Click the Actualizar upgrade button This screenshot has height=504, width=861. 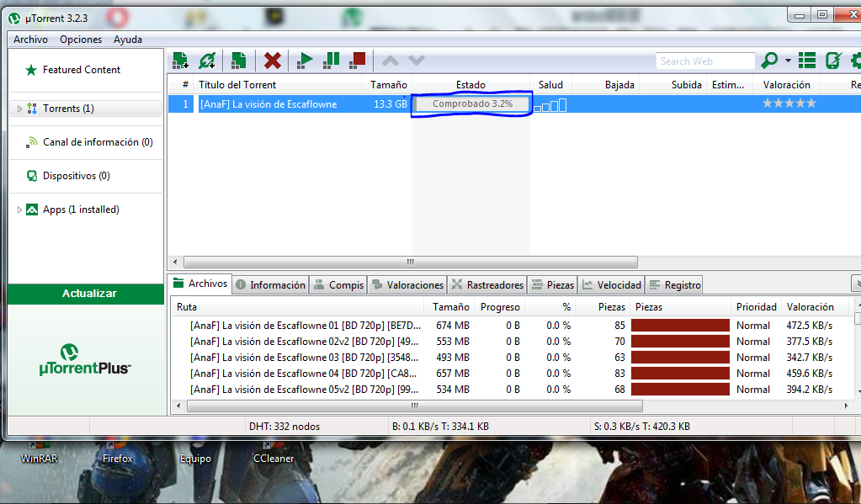86,294
